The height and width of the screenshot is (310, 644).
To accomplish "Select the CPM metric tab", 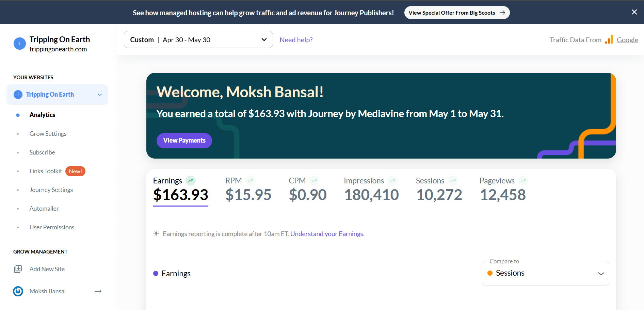I will pyautogui.click(x=308, y=190).
